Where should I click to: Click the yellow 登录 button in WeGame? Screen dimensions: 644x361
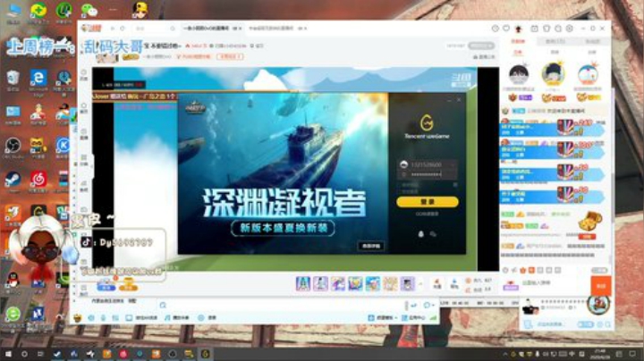(x=428, y=201)
